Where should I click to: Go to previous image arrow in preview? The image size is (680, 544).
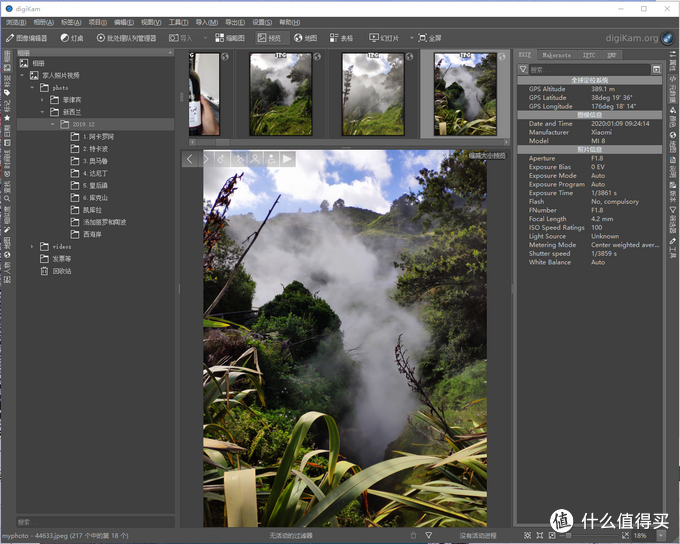pyautogui.click(x=191, y=158)
